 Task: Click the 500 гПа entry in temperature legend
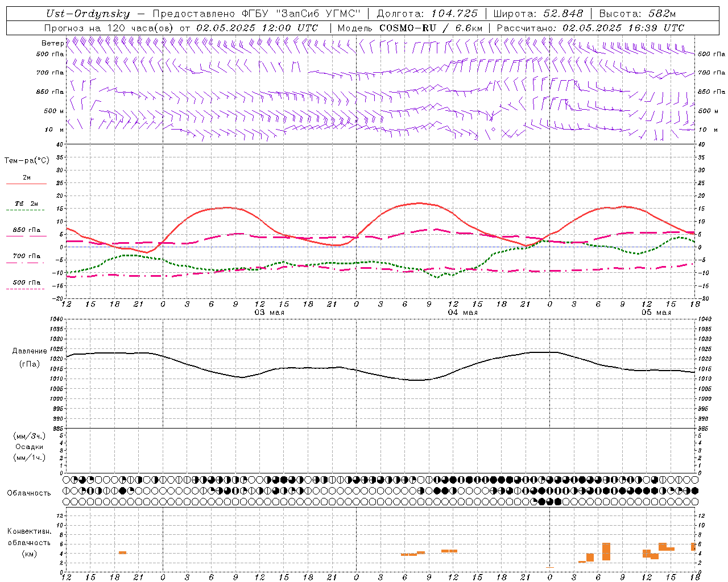click(27, 282)
